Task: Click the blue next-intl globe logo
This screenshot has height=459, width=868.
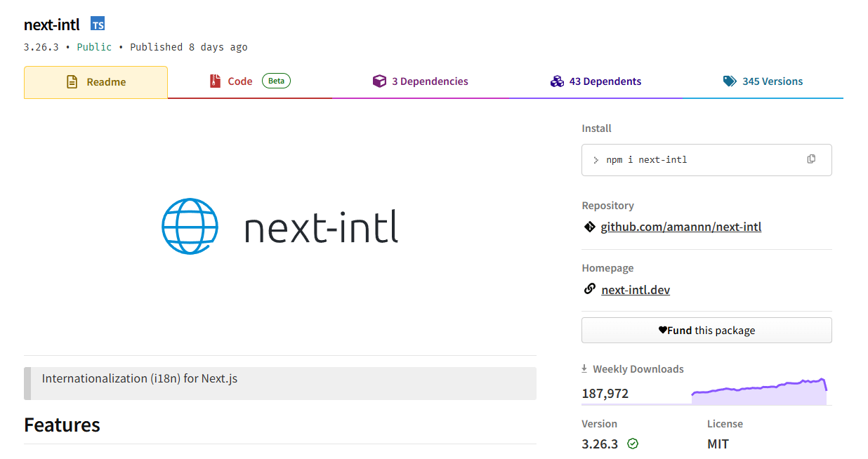Action: click(190, 226)
